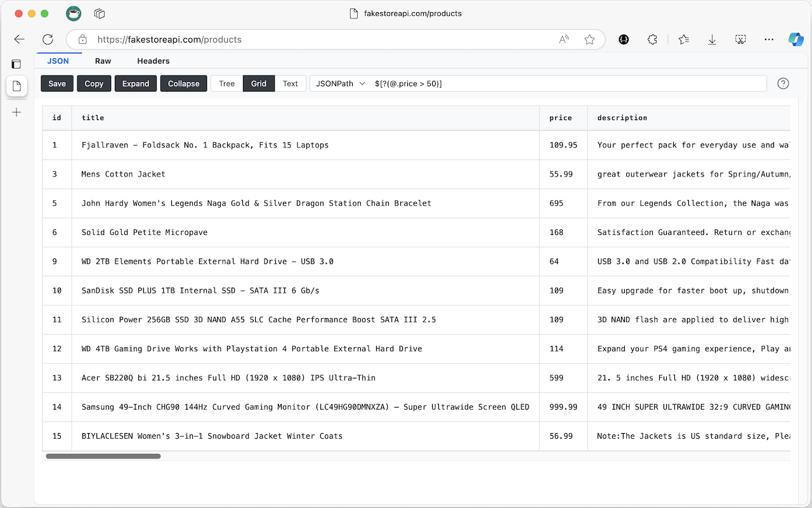Click the address bar URL

pyautogui.click(x=169, y=39)
